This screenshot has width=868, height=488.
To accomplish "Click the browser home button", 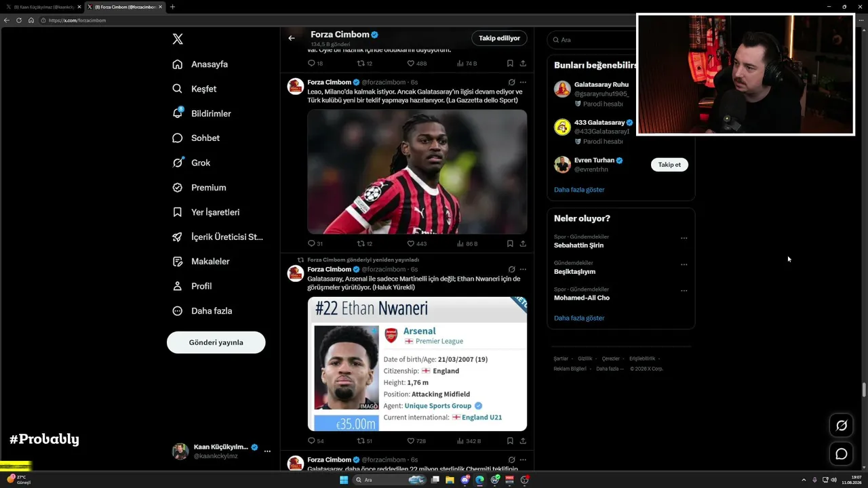I will point(31,20).
